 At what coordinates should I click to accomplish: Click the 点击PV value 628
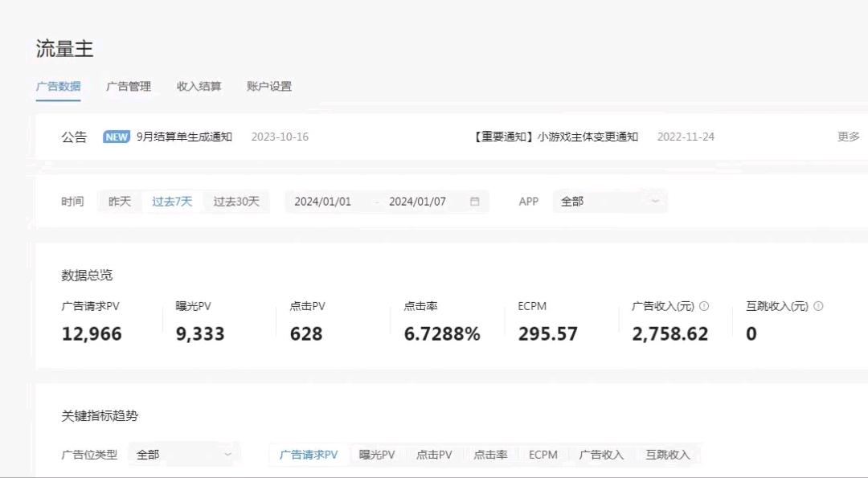pyautogui.click(x=306, y=334)
